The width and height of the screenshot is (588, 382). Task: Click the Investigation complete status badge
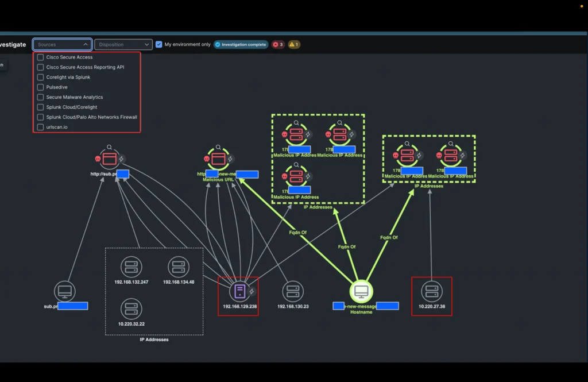coord(241,44)
